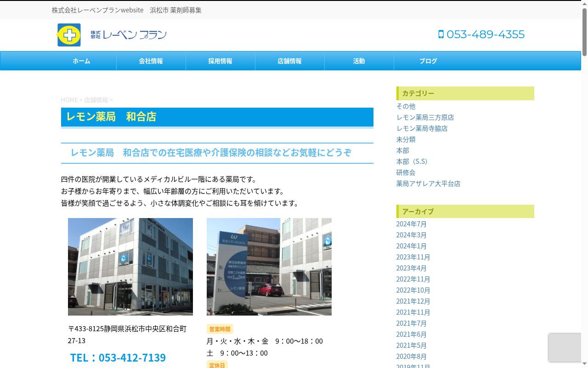
Task: Open the 2020年8月 archive
Action: (412, 356)
